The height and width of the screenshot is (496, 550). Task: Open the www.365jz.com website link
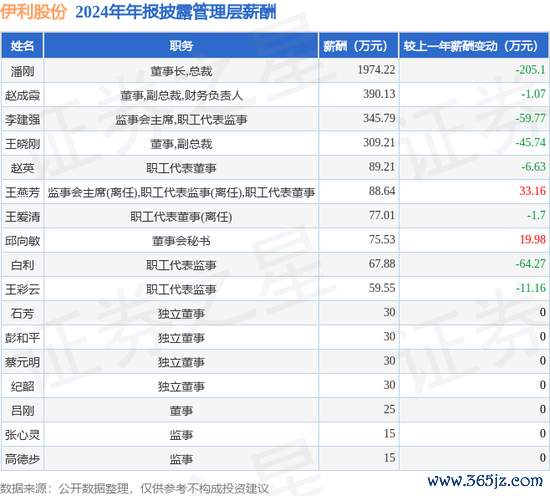(x=485, y=481)
